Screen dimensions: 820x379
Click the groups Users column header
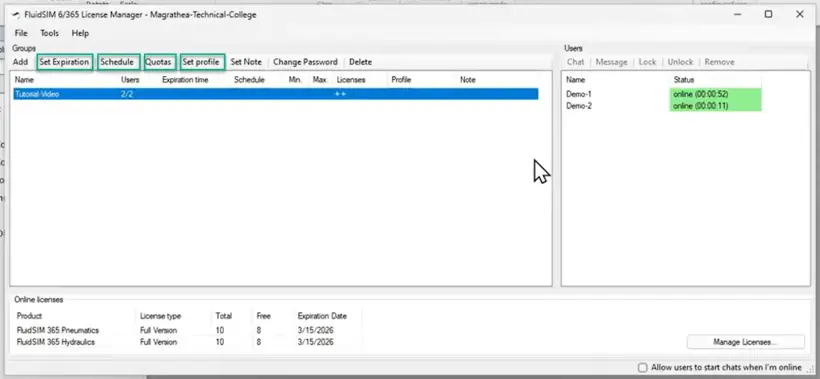(130, 80)
